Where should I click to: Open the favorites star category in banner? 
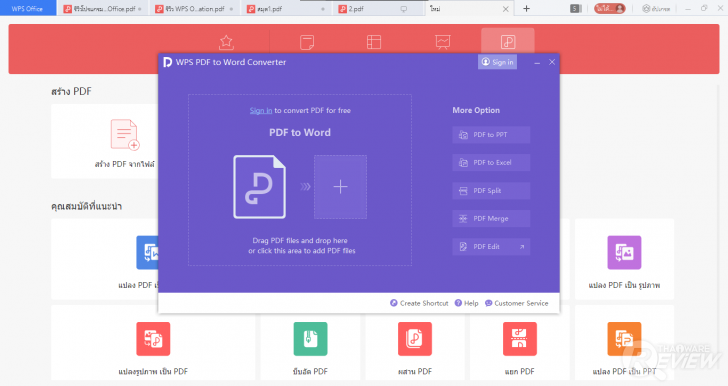click(x=226, y=42)
